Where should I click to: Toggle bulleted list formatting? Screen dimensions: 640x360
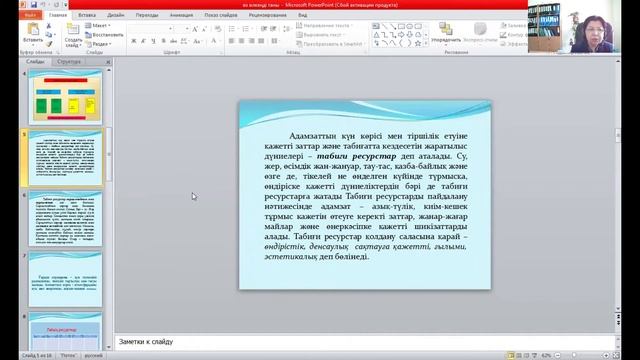[233, 29]
